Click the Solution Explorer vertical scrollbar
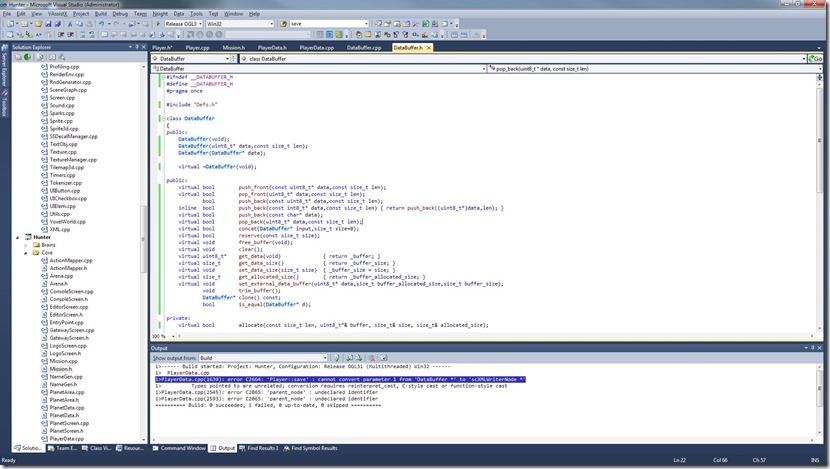 pyautogui.click(x=143, y=253)
